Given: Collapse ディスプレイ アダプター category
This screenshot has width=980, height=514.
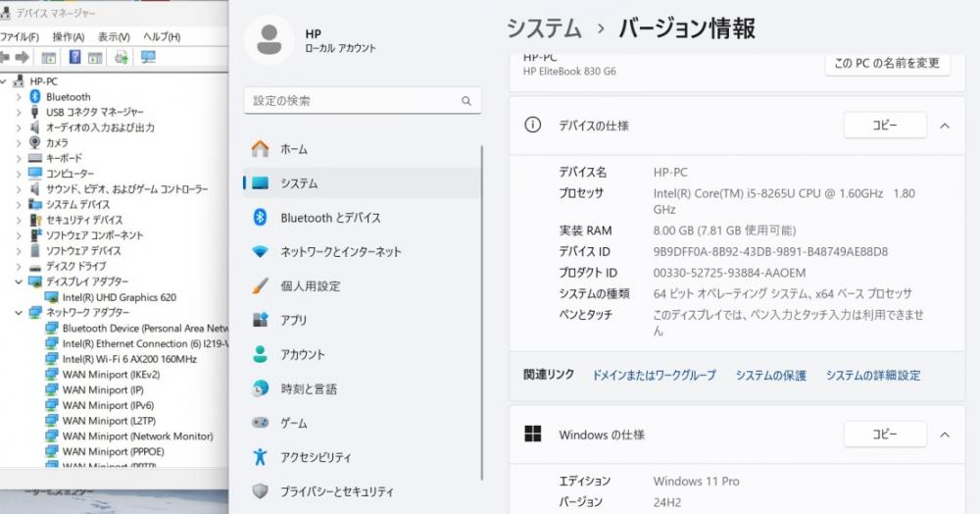Looking at the screenshot, I should pyautogui.click(x=18, y=282).
